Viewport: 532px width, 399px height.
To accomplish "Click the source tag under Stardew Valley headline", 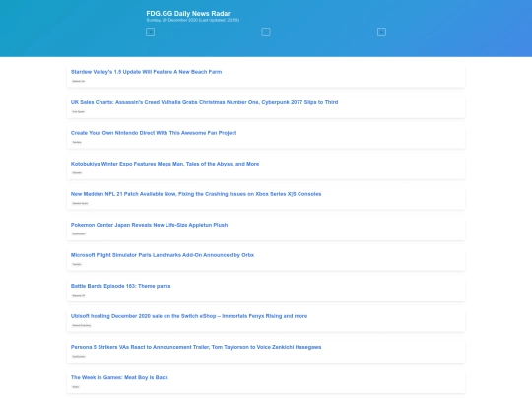I will pos(79,81).
